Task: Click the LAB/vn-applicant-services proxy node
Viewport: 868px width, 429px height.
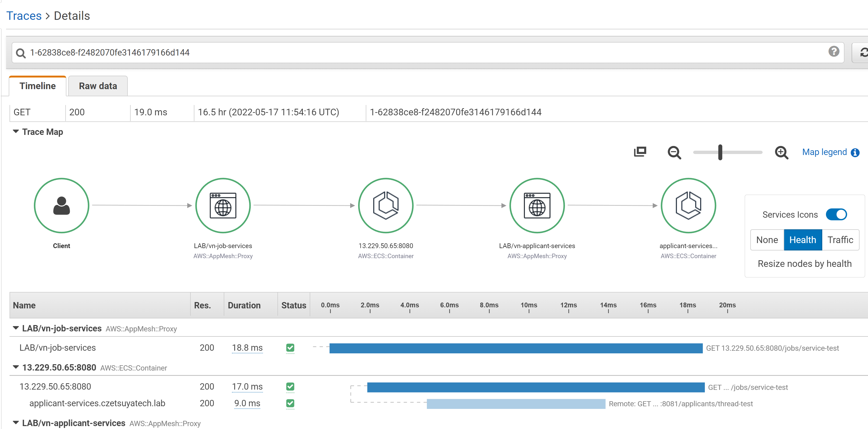Action: pos(537,206)
